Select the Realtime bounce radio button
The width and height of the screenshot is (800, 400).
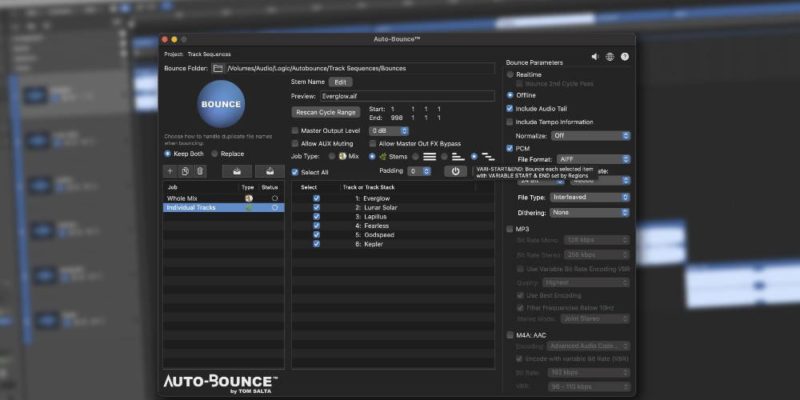click(x=510, y=74)
